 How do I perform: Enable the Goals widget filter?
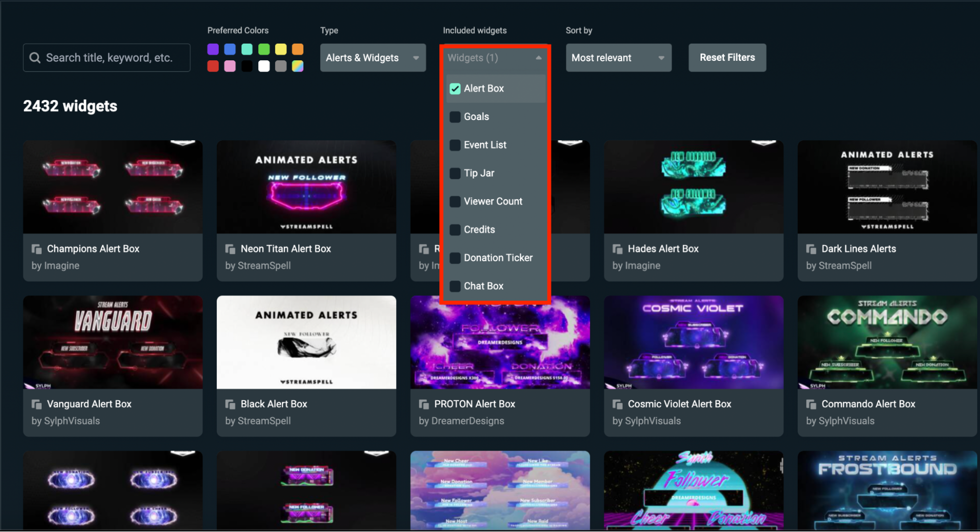click(x=454, y=117)
